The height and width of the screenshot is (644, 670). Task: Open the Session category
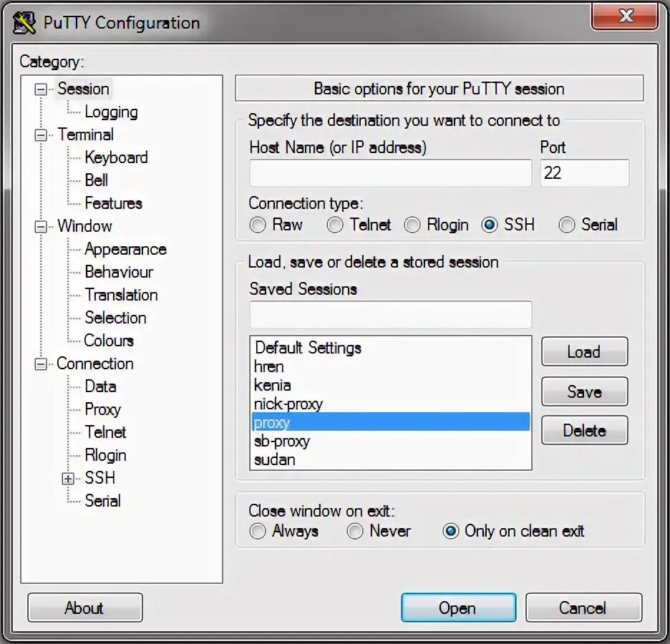tap(83, 89)
